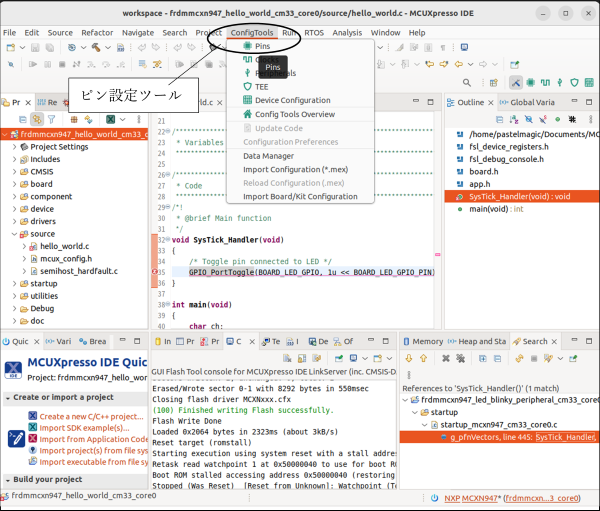600x511 pixels.
Task: Select Device Configuration from the menu
Action: (292, 100)
